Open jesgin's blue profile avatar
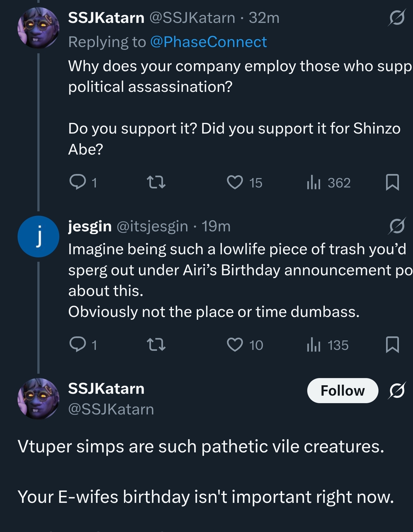 tap(38, 236)
